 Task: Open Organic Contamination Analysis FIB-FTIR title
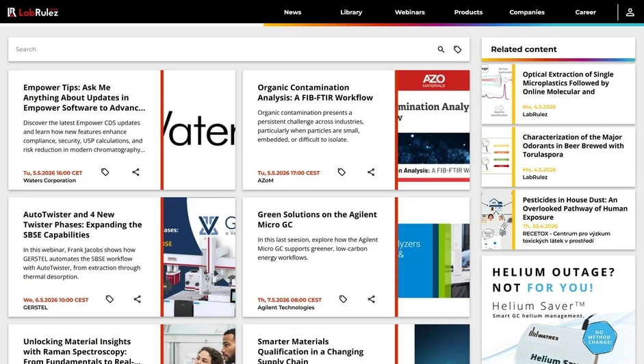(315, 92)
